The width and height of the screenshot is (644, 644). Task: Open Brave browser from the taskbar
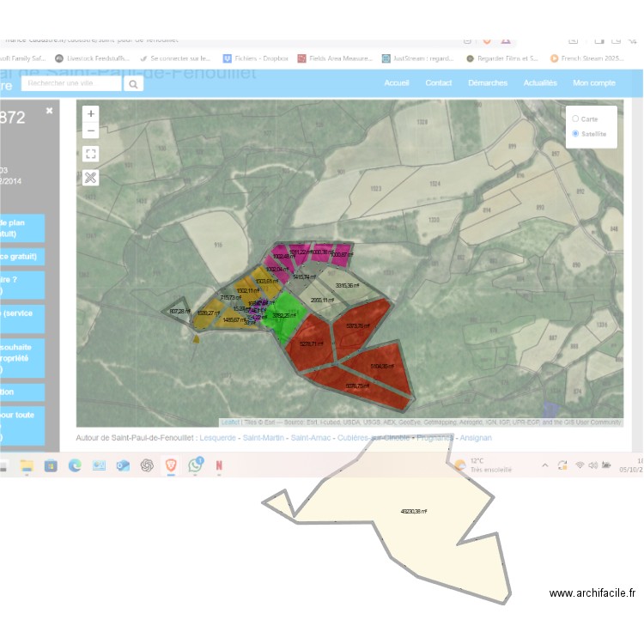click(171, 465)
